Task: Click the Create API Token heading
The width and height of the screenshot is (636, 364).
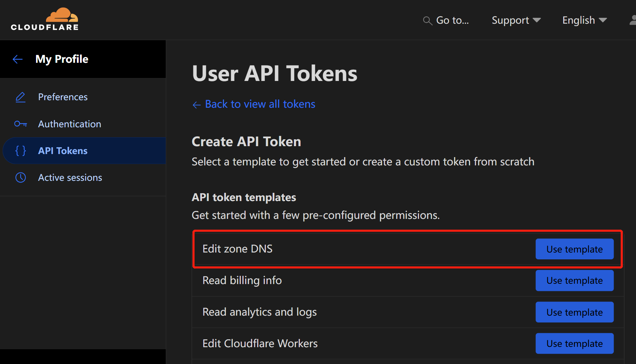Action: 246,141
